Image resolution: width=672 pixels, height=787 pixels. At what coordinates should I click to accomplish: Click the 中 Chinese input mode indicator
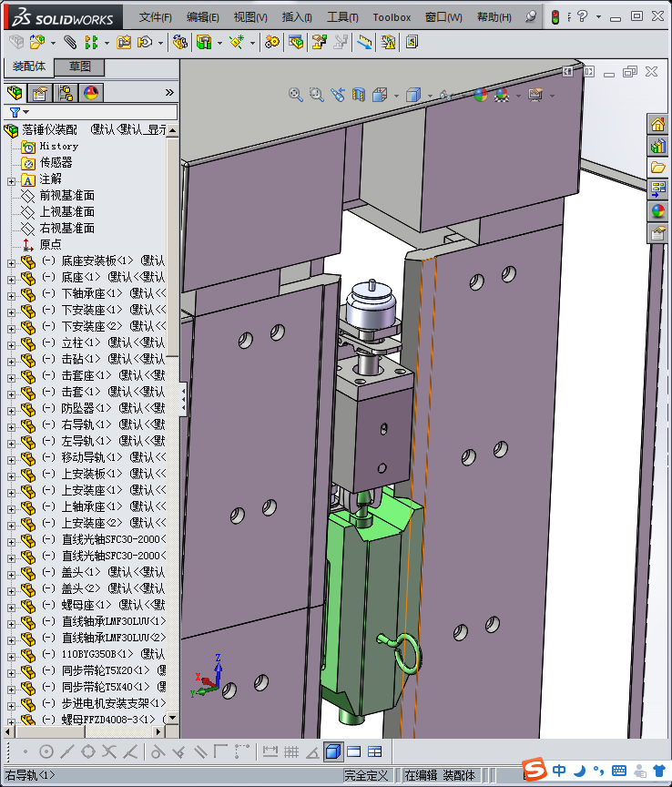[559, 770]
